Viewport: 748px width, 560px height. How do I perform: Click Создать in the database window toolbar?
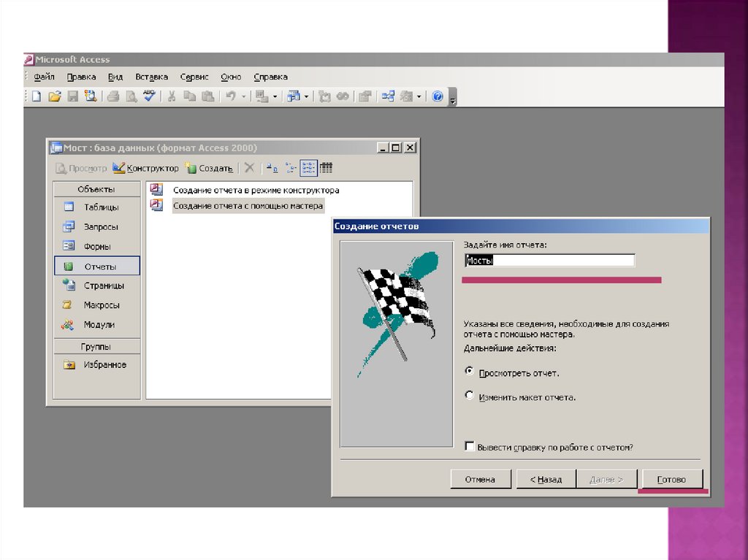click(210, 168)
